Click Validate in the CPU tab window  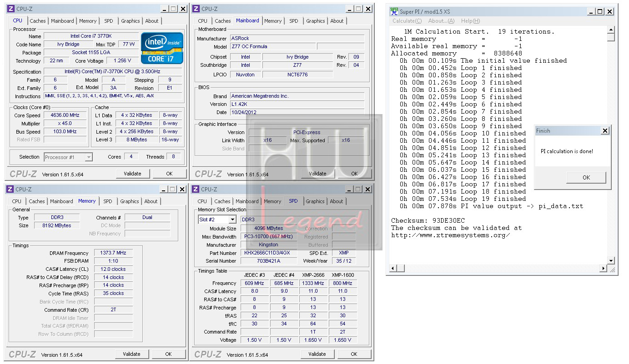132,174
